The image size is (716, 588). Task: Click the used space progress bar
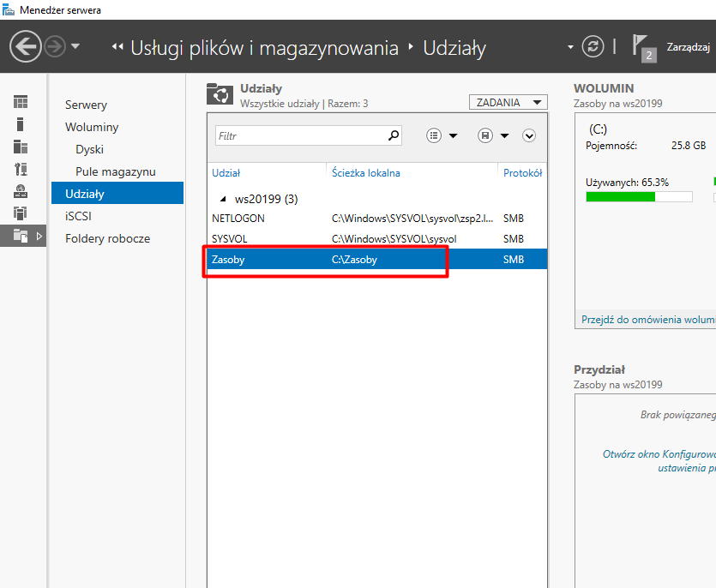coord(639,197)
